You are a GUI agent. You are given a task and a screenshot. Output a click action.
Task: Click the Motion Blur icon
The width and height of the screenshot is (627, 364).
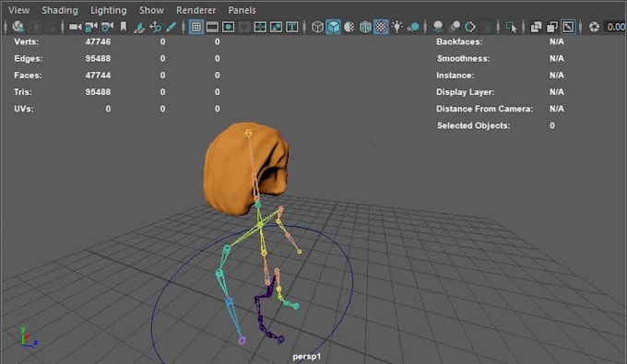[x=455, y=27]
